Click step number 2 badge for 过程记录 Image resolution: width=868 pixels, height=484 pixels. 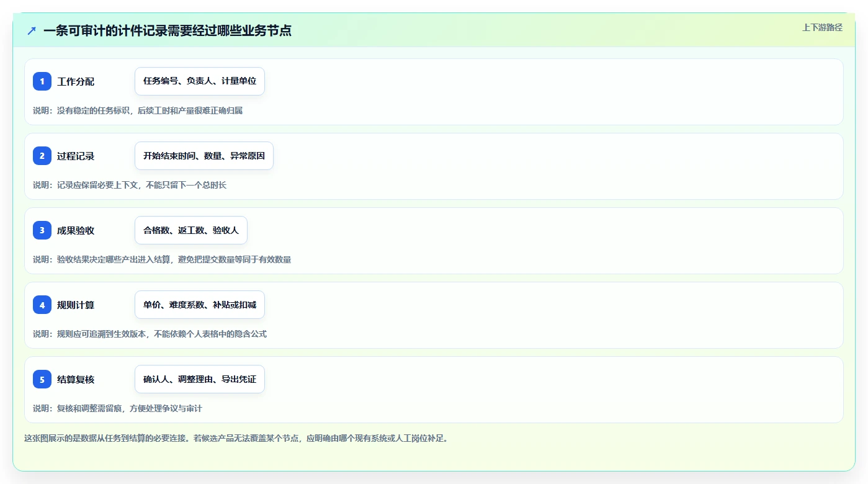(x=42, y=156)
